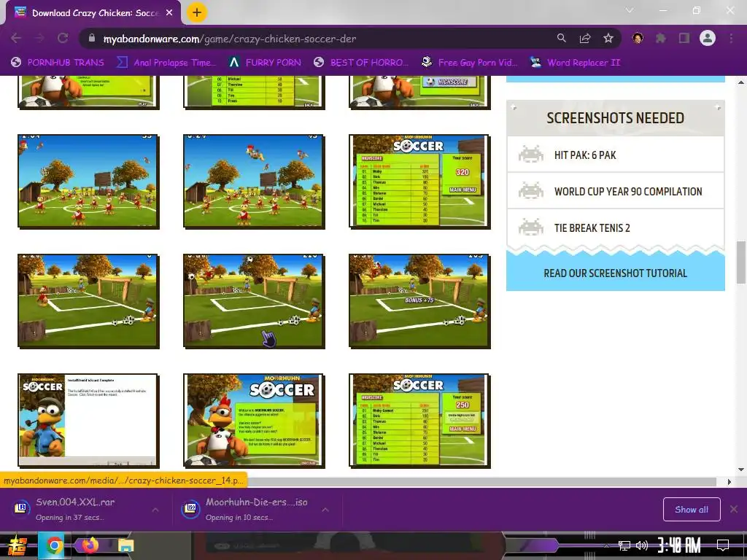
Task: Open the InstallShield wizard complete screenshot
Action: click(88, 420)
